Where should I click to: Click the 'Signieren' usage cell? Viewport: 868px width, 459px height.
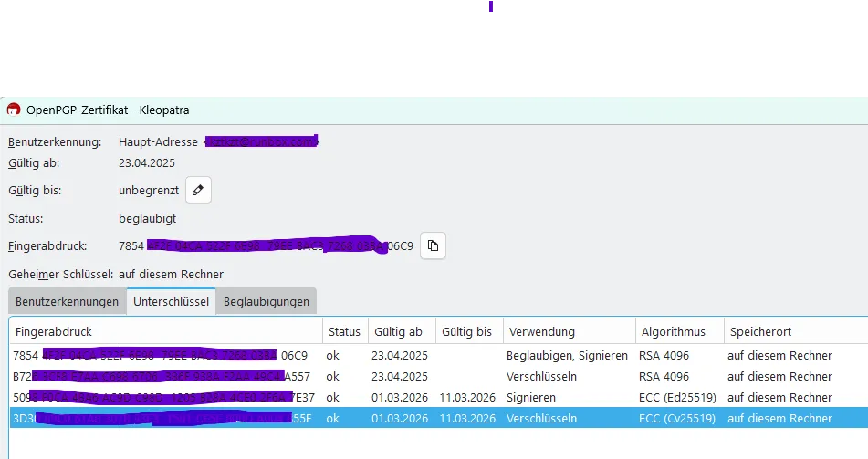(x=531, y=398)
